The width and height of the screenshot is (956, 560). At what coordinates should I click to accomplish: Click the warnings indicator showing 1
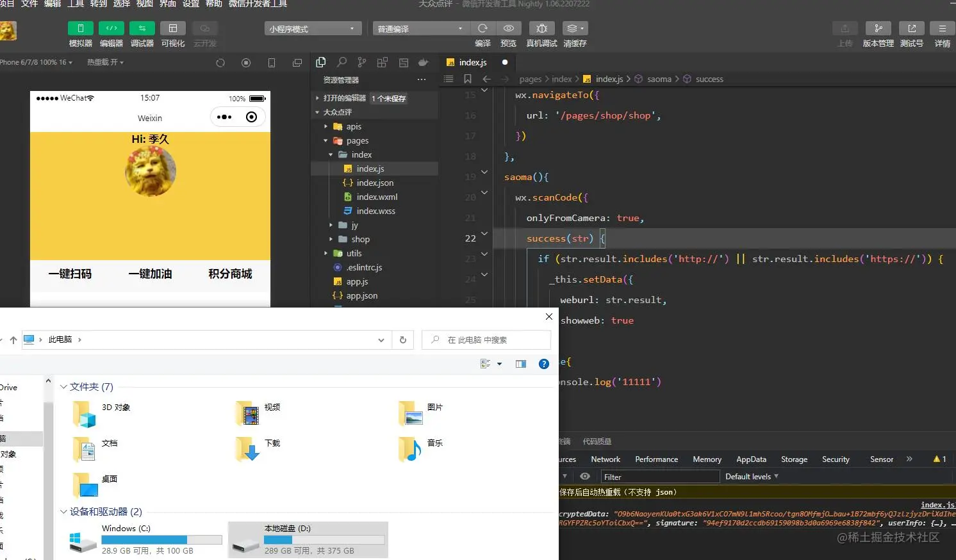coord(939,459)
